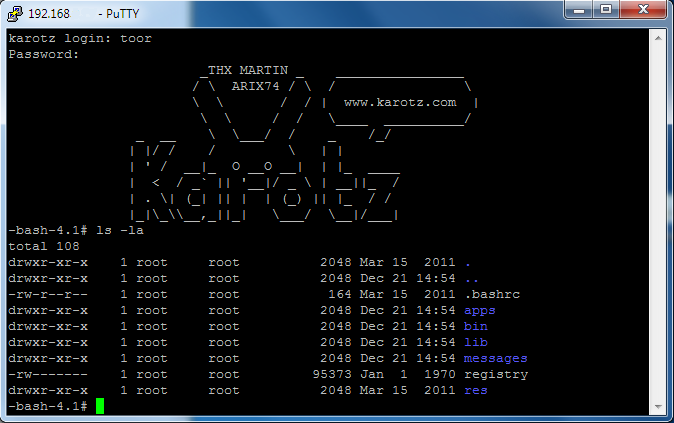Click the '..' parent directory entry
Screen dimensions: 674x423
[x=472, y=279]
